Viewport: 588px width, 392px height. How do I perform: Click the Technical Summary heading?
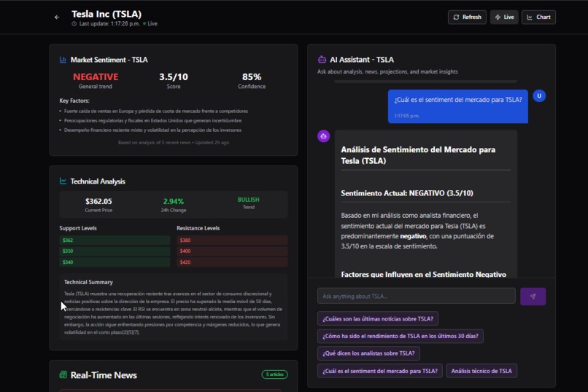(x=88, y=282)
